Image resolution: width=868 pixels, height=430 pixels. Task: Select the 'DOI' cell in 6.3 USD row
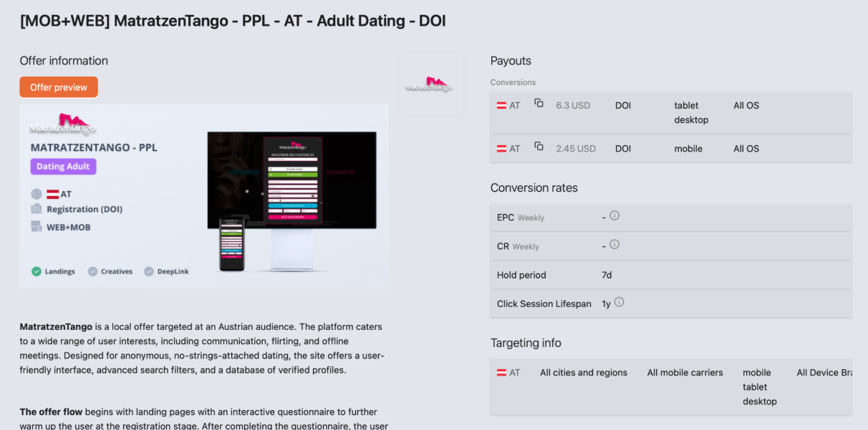tap(623, 105)
